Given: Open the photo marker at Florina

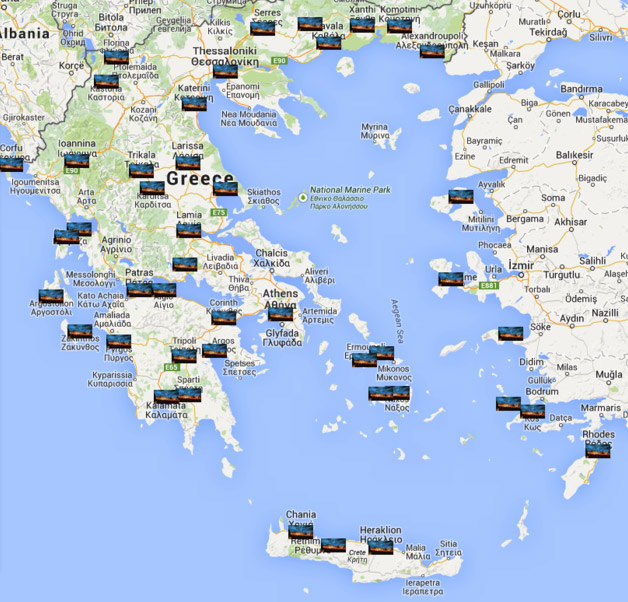Looking at the screenshot, I should coord(116,57).
